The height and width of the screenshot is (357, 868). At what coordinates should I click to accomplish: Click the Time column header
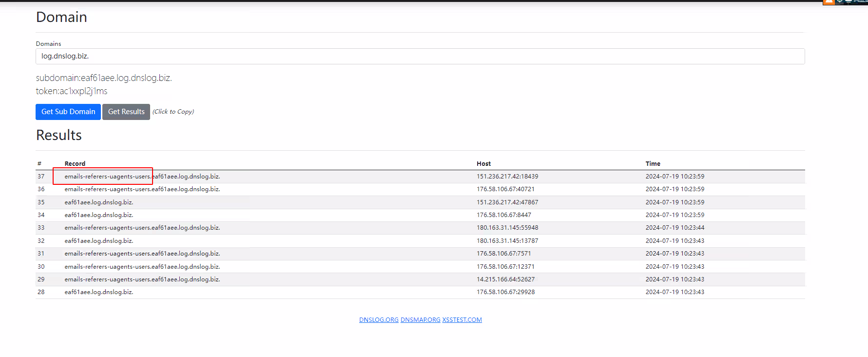[x=653, y=164]
